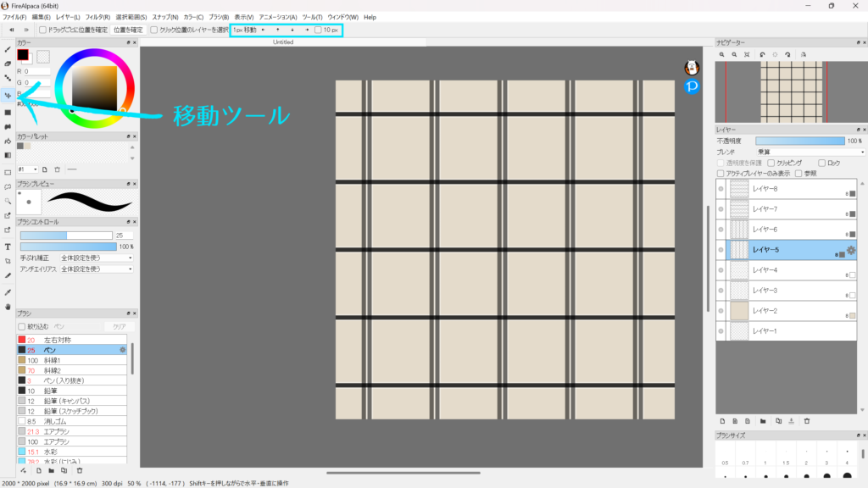The image size is (868, 488).
Task: Click the trash icon in the Layer panel
Action: pos(807,420)
